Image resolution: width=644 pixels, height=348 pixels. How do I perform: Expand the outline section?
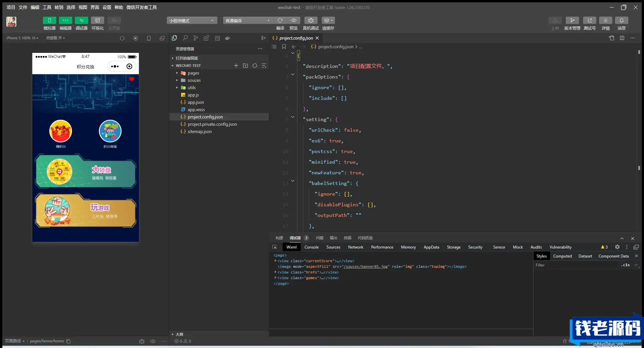pos(179,334)
